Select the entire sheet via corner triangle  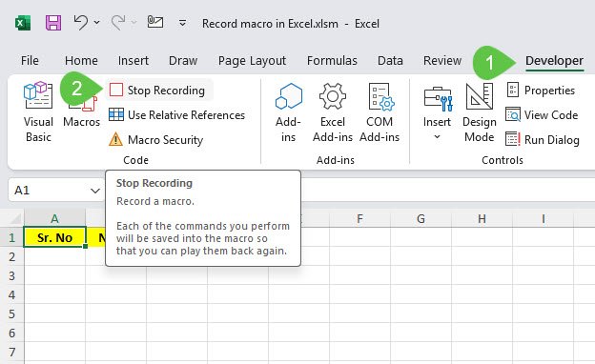click(x=14, y=219)
